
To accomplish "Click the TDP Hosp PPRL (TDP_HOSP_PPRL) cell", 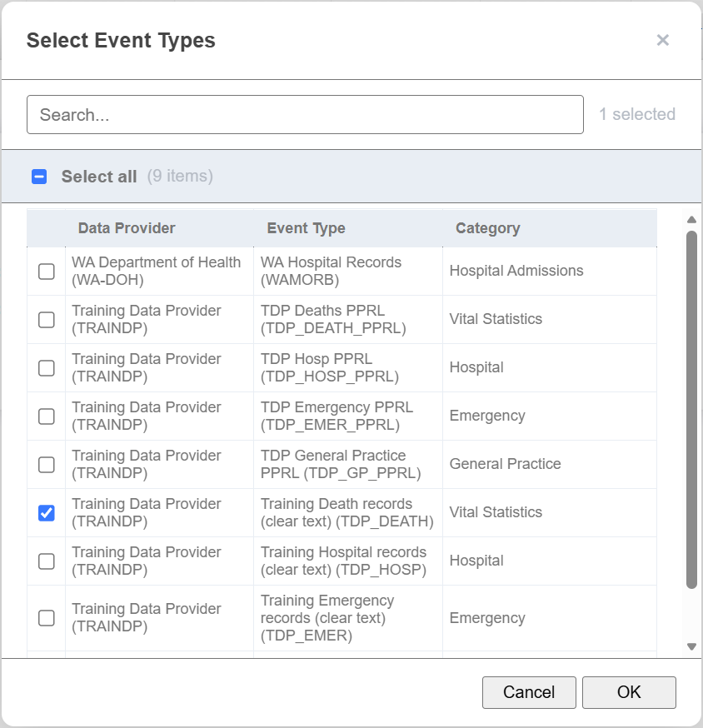I will click(x=348, y=367).
